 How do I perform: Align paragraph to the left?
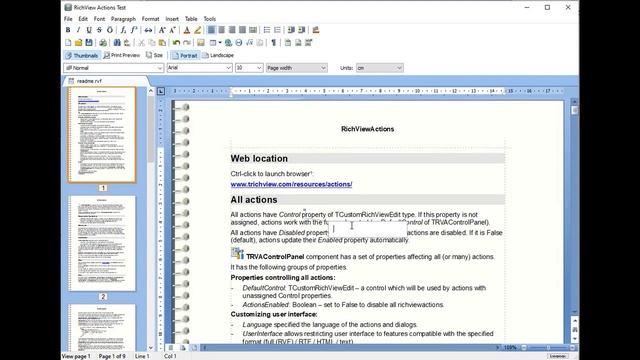211,30
